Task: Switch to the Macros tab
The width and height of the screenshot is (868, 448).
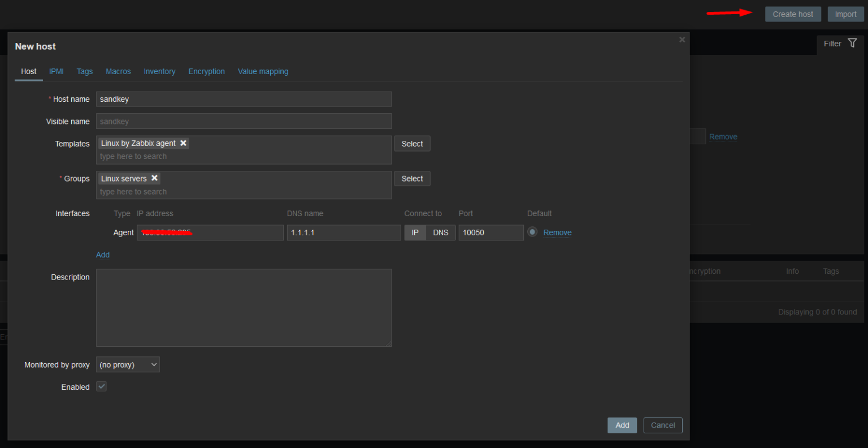Action: tap(118, 71)
